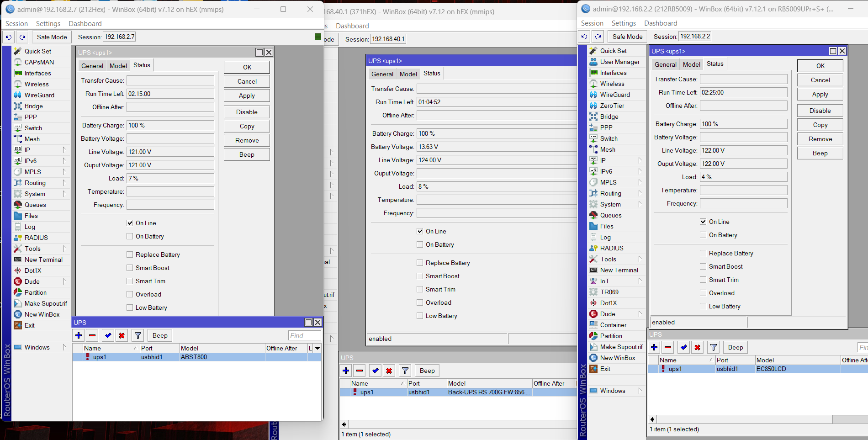Viewport: 868px width, 440px height.
Task: Click the Beep button in right UPS dialog
Action: [x=820, y=153]
